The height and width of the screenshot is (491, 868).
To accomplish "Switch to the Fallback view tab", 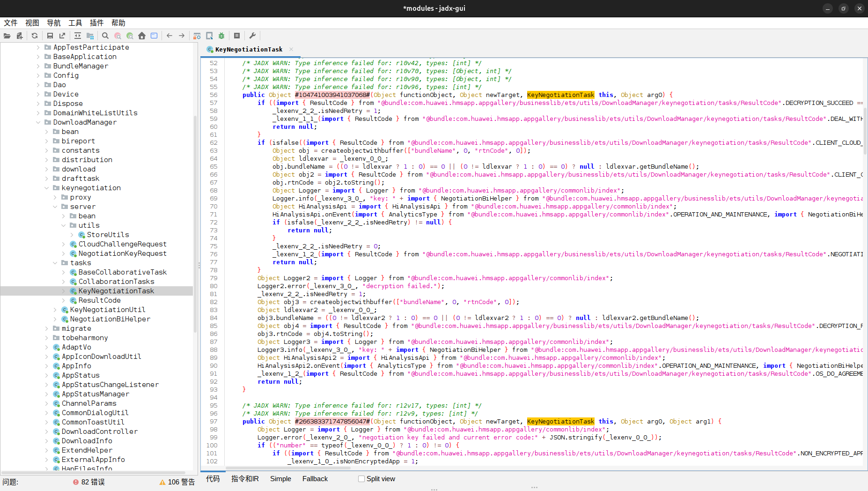I will pos(315,479).
